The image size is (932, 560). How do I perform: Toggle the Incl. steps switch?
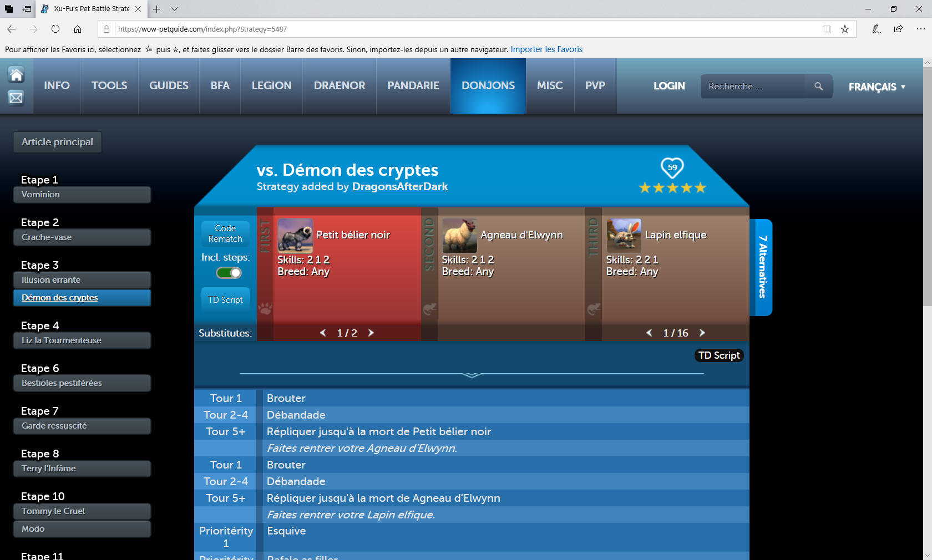point(229,273)
